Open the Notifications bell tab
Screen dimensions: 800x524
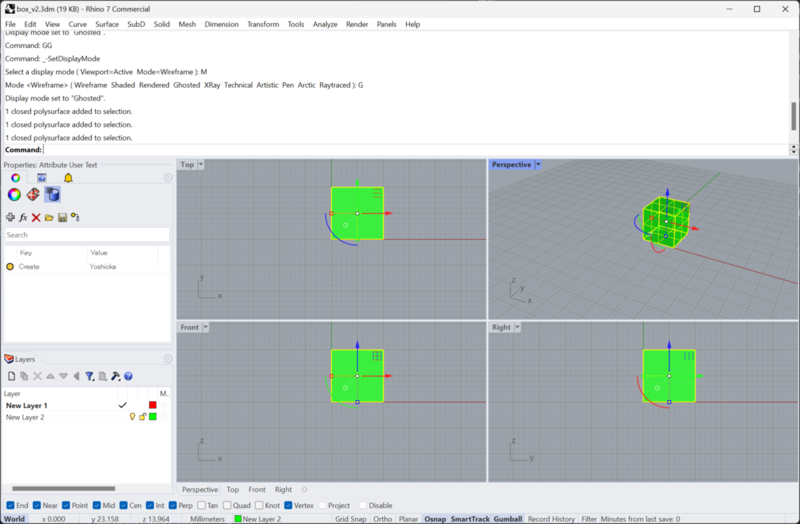click(68, 178)
